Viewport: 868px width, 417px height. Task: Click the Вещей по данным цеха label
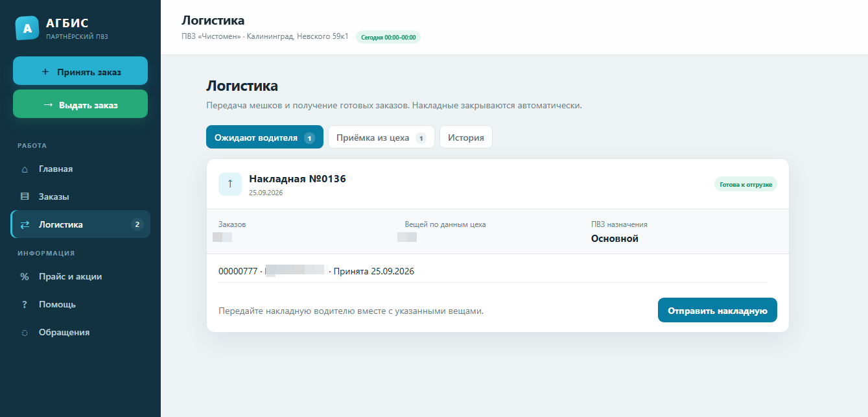[x=445, y=224]
